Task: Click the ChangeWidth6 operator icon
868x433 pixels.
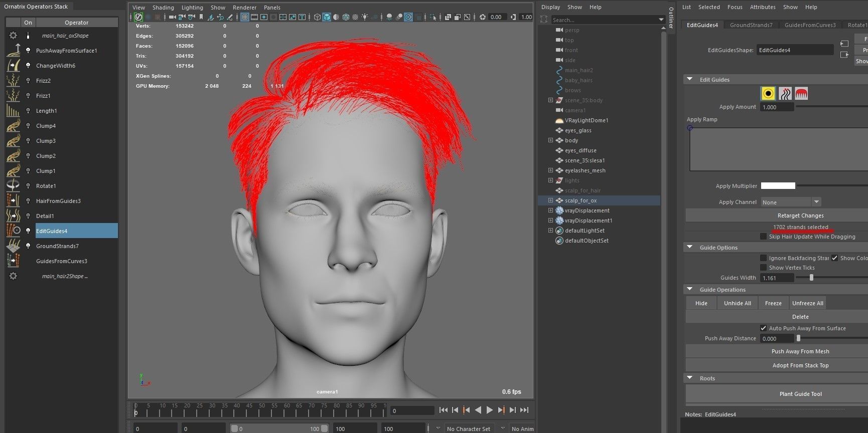Action: click(x=14, y=65)
